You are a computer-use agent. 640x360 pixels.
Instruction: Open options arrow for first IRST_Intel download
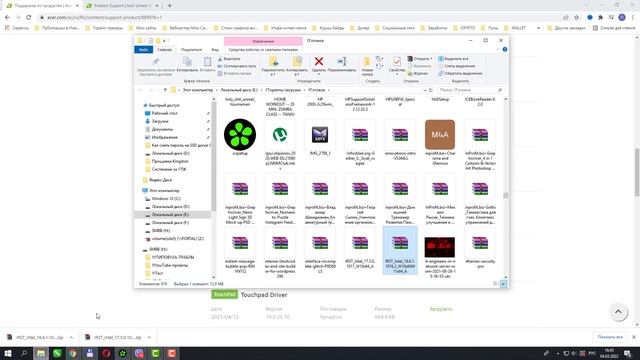71,338
